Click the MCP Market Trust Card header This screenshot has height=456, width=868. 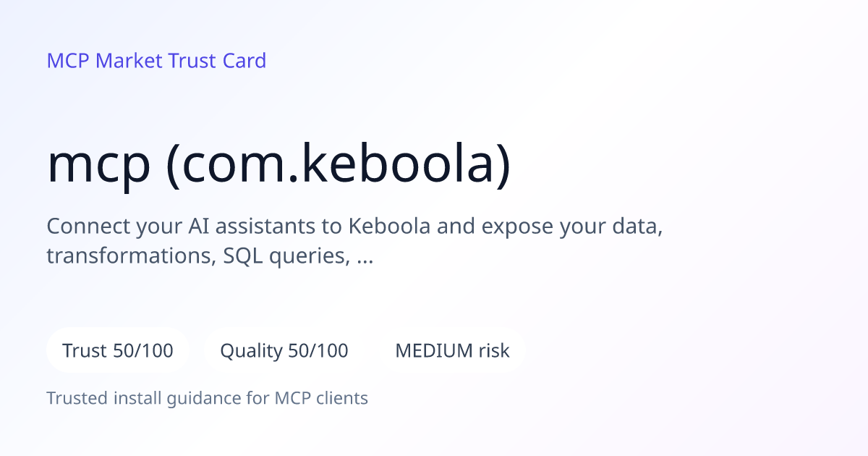[x=156, y=60]
